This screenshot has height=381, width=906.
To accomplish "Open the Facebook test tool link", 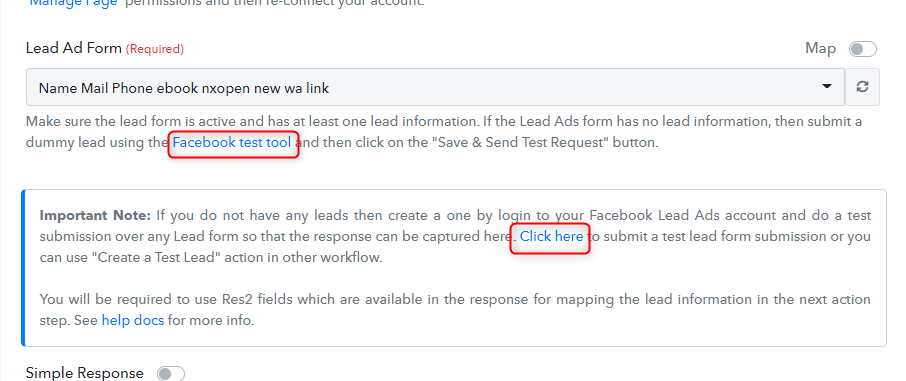I will pos(232,142).
